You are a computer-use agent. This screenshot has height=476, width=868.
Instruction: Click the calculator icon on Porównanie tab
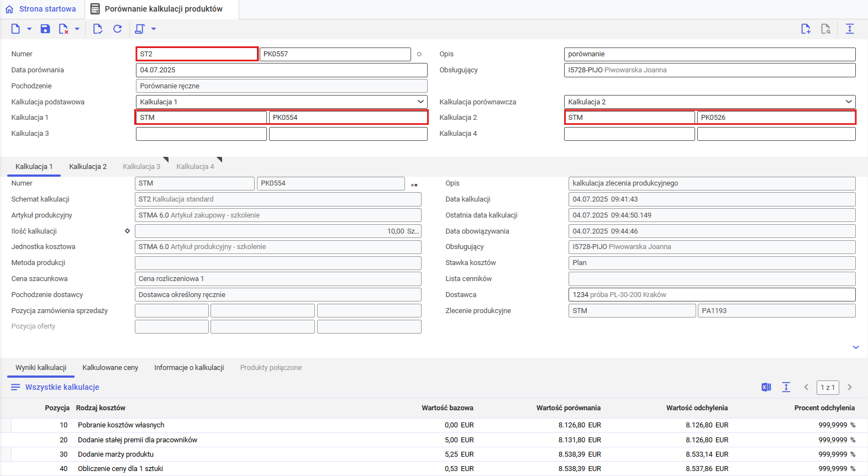pos(95,9)
